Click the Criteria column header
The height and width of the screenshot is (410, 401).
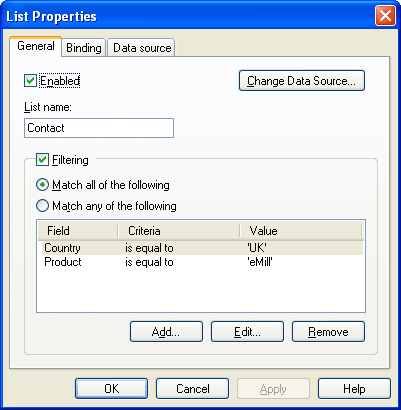point(179,231)
